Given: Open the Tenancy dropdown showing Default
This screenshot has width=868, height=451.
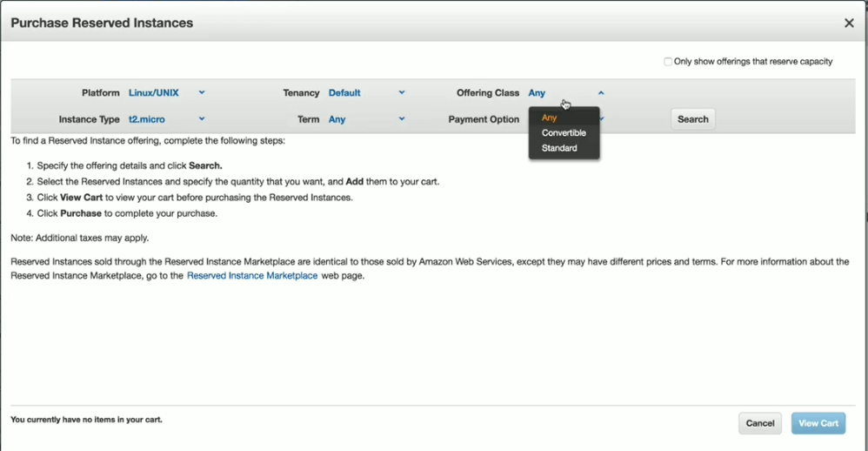Looking at the screenshot, I should pyautogui.click(x=344, y=93).
